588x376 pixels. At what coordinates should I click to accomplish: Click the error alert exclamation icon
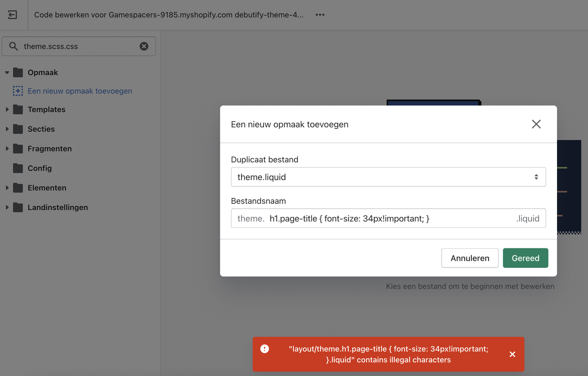[x=264, y=349]
